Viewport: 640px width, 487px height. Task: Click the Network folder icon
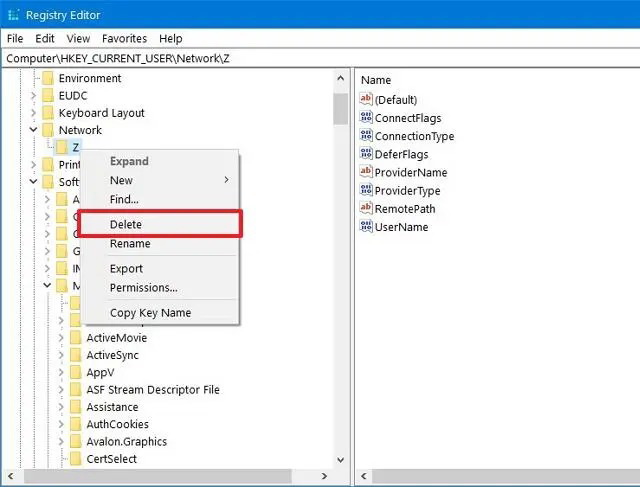click(x=48, y=130)
